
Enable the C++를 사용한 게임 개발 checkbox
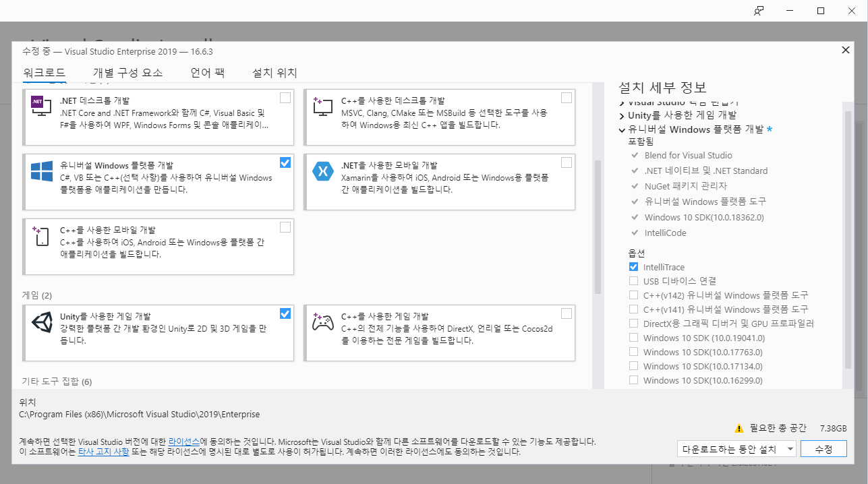click(x=567, y=313)
